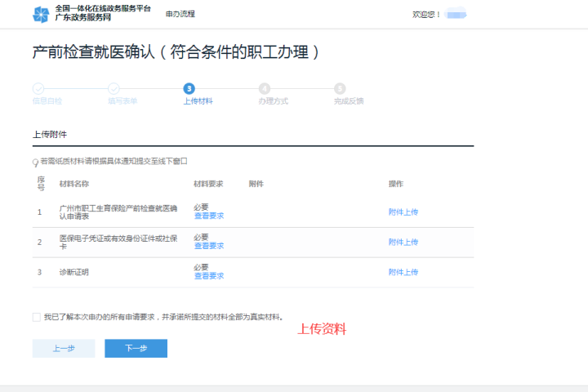Click step 2 填写表单 circle icon
This screenshot has width=588, height=392.
tap(114, 88)
